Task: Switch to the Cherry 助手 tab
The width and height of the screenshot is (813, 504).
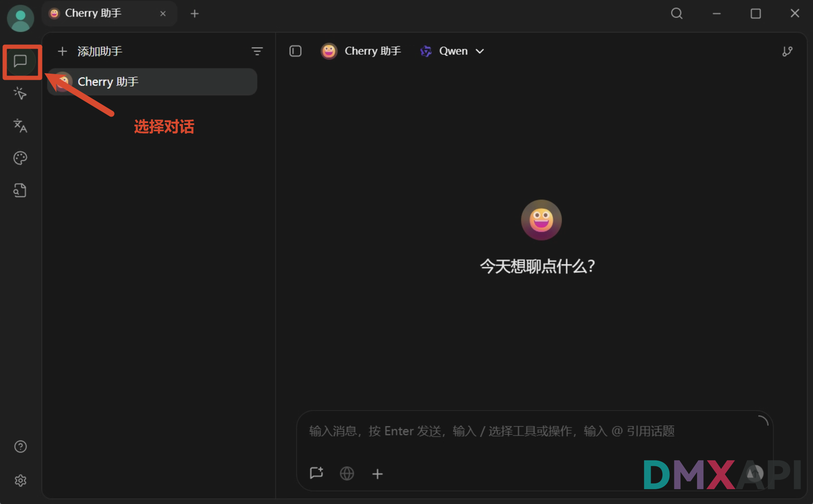Action: point(109,13)
